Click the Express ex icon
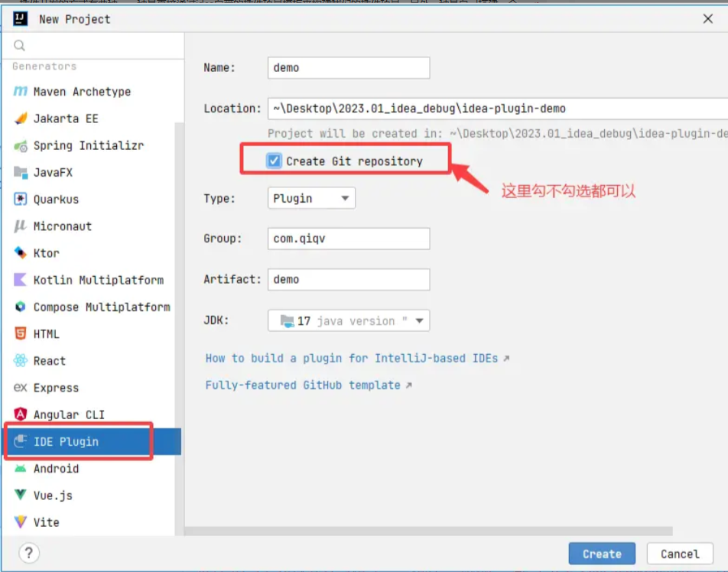Screen dimensions: 728x572 (21, 387)
